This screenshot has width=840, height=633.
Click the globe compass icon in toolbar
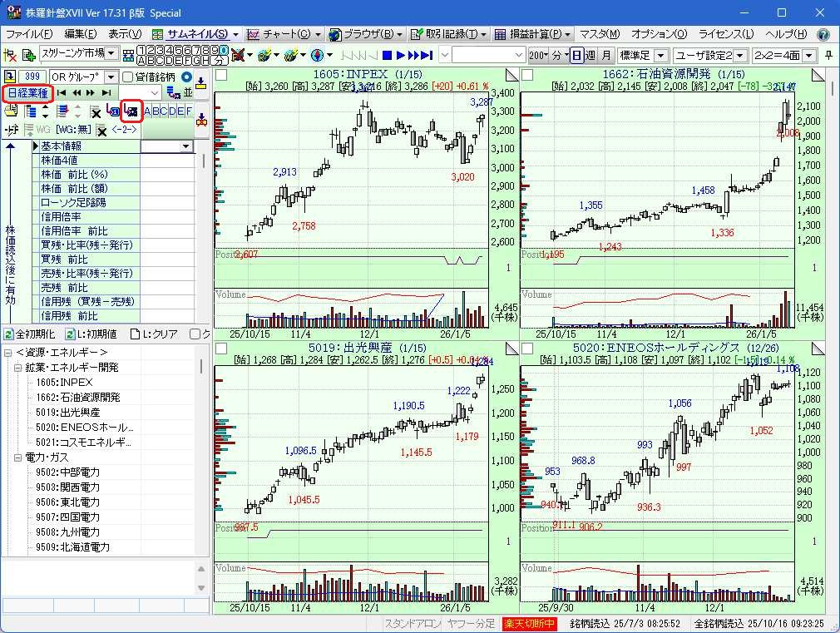click(317, 55)
